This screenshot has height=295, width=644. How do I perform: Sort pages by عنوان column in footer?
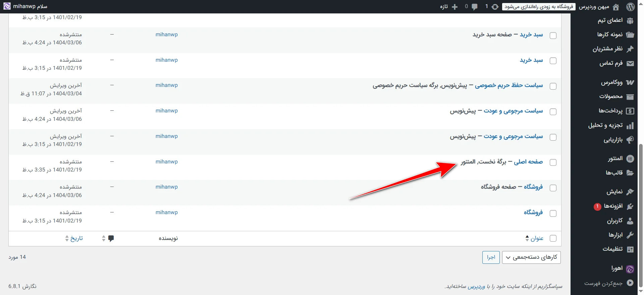point(536,238)
